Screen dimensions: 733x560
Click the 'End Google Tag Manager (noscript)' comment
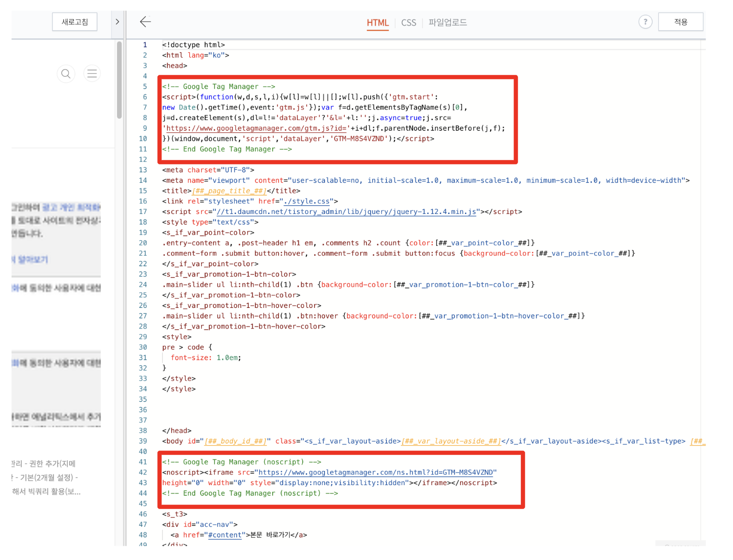pyautogui.click(x=250, y=494)
